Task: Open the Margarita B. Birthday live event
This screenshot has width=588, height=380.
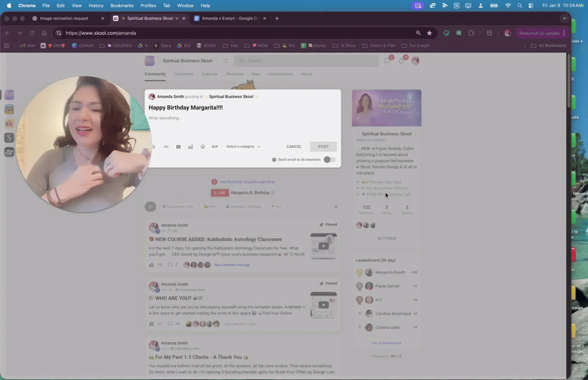Action: 243,193
